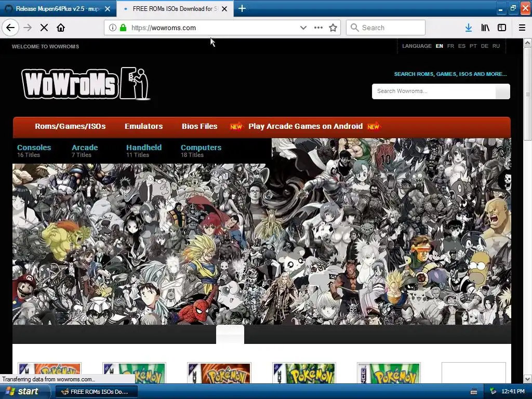Open a new tab with plus button
Image resolution: width=532 pixels, height=399 pixels.
click(242, 8)
